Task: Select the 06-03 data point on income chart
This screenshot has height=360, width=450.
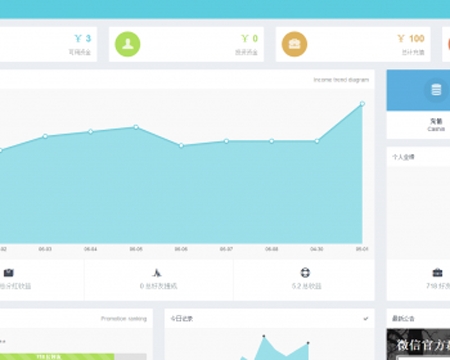Action: click(x=45, y=136)
